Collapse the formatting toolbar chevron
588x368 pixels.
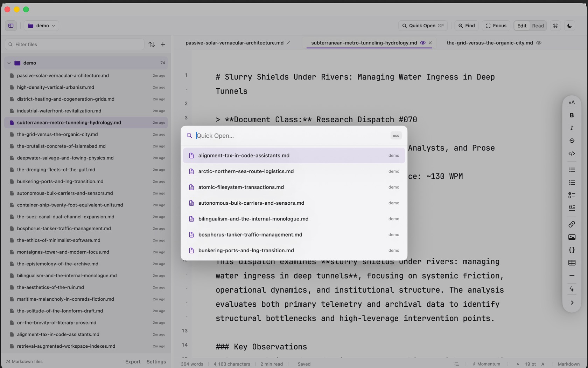[x=572, y=302]
